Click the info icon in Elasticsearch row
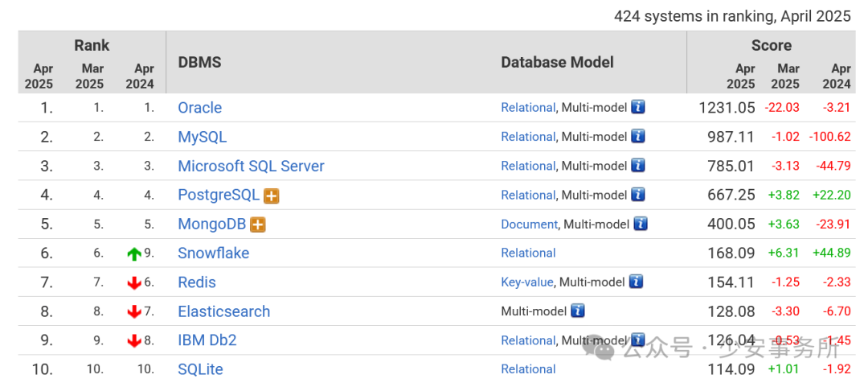Screen dimensions: 868x383 point(577,311)
